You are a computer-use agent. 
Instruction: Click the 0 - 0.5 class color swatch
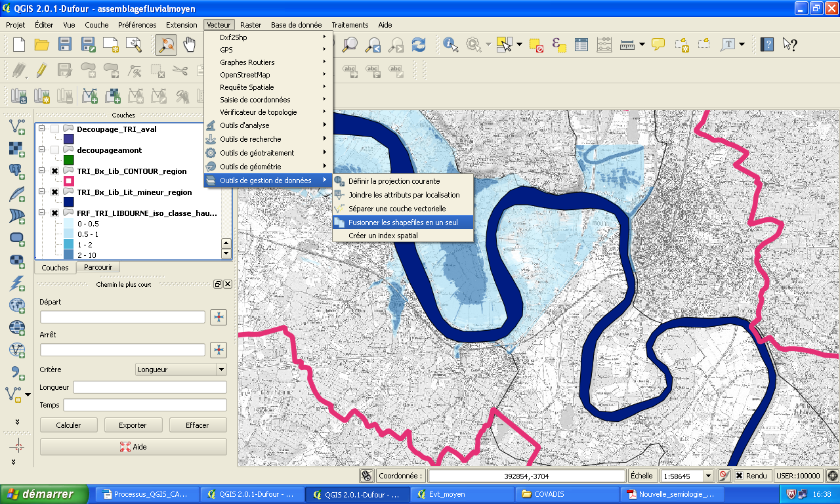(69, 224)
